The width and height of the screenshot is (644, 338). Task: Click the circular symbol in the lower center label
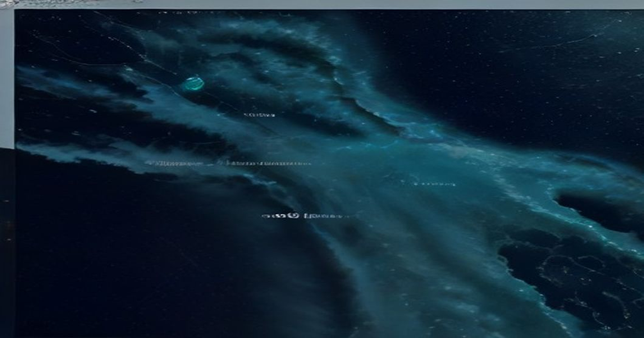[292, 216]
